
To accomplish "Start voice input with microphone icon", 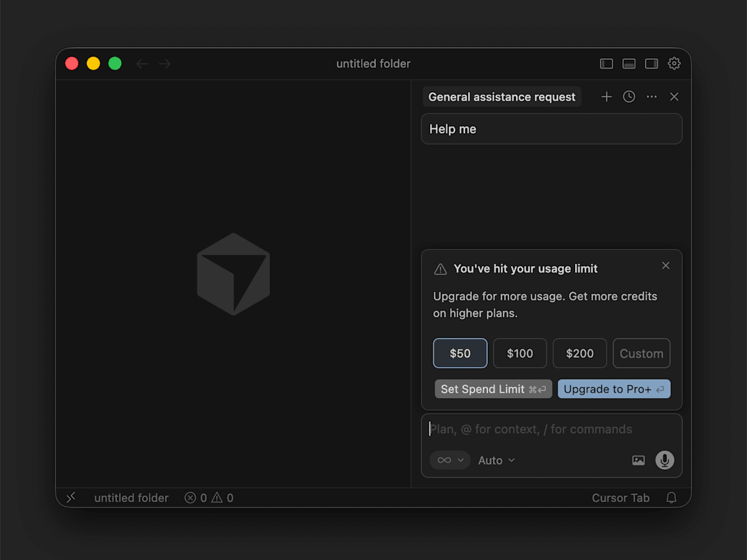I will (x=665, y=460).
